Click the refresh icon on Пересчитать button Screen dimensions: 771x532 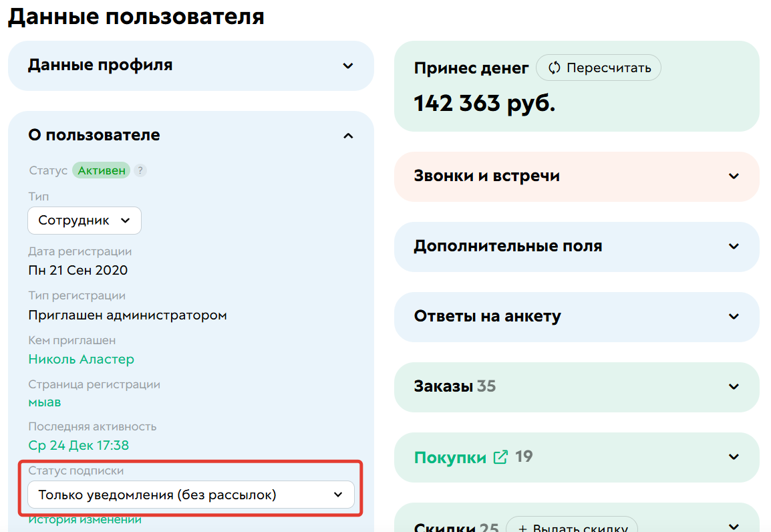click(x=554, y=67)
